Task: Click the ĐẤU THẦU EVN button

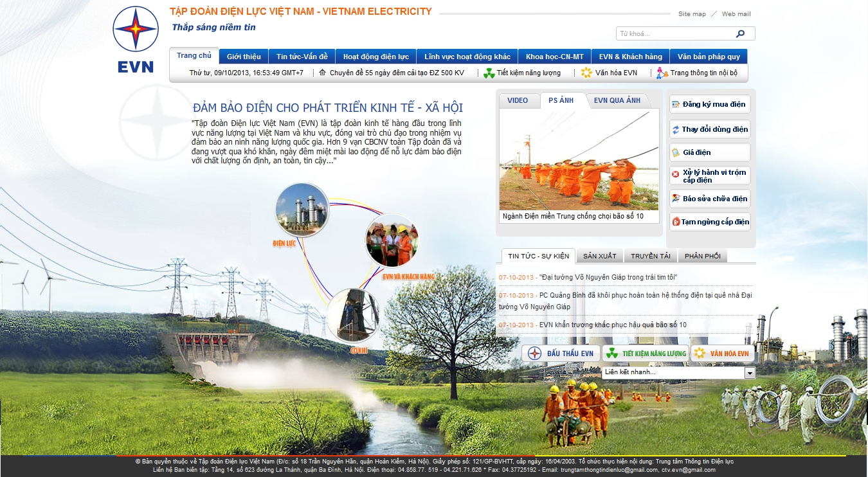Action: (561, 354)
